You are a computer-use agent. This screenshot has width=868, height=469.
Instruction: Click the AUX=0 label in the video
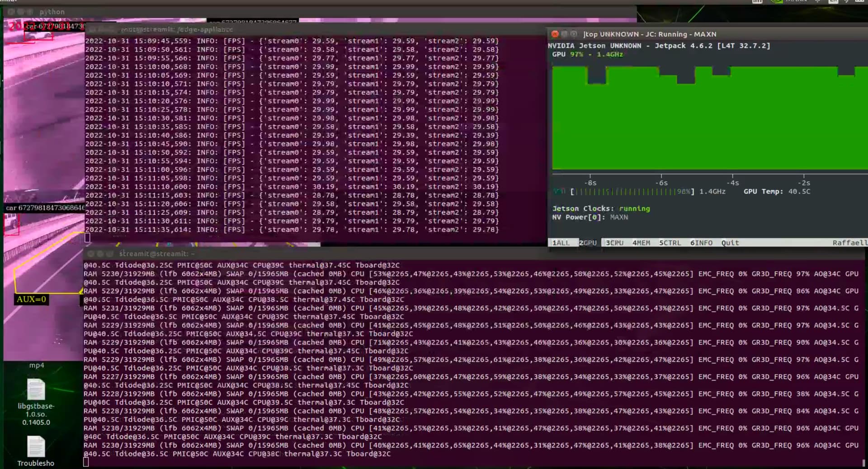point(31,299)
